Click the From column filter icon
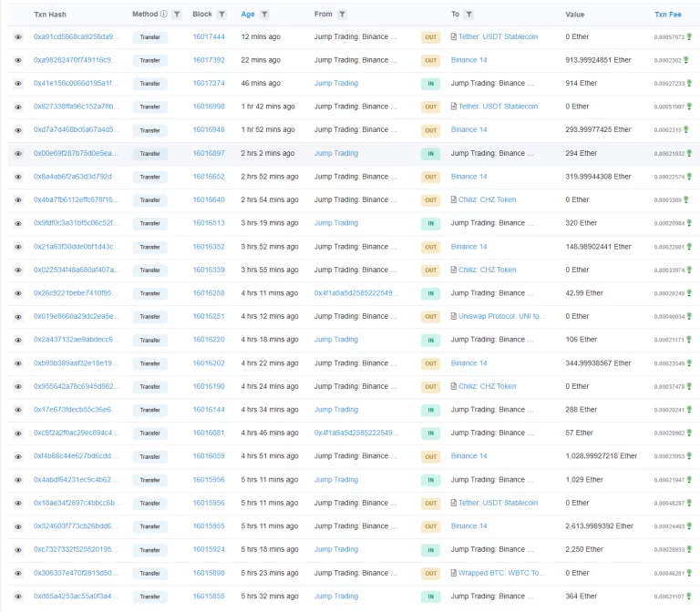The image size is (700, 612). (x=342, y=15)
